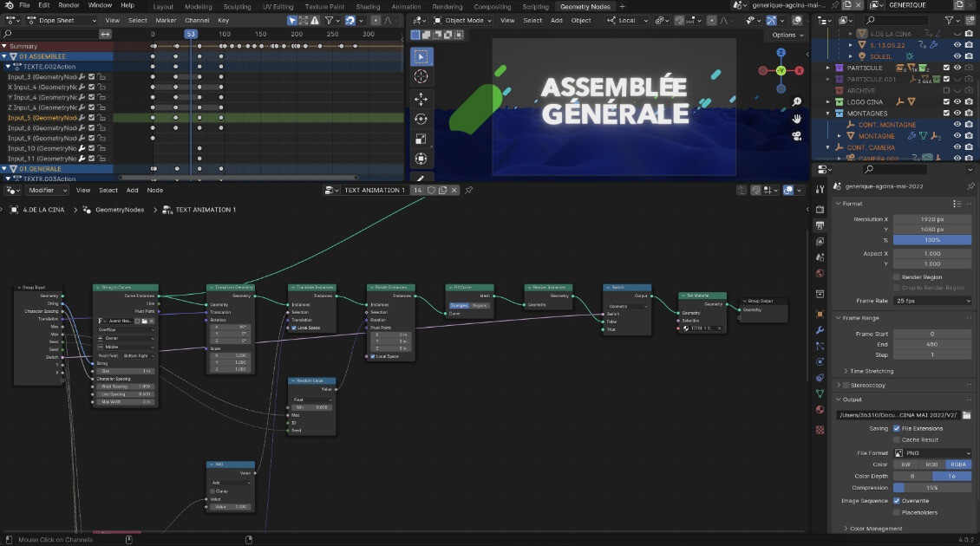Hide LOGO CINA collection via eye icon
980x546 pixels.
pyautogui.click(x=957, y=101)
